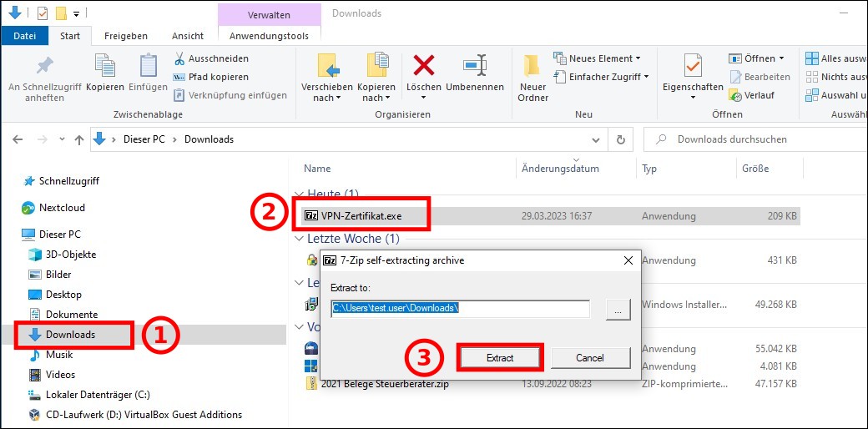This screenshot has width=868, height=429.
Task: Pin folder with An Schnellzugriff anheften
Action: [x=44, y=67]
